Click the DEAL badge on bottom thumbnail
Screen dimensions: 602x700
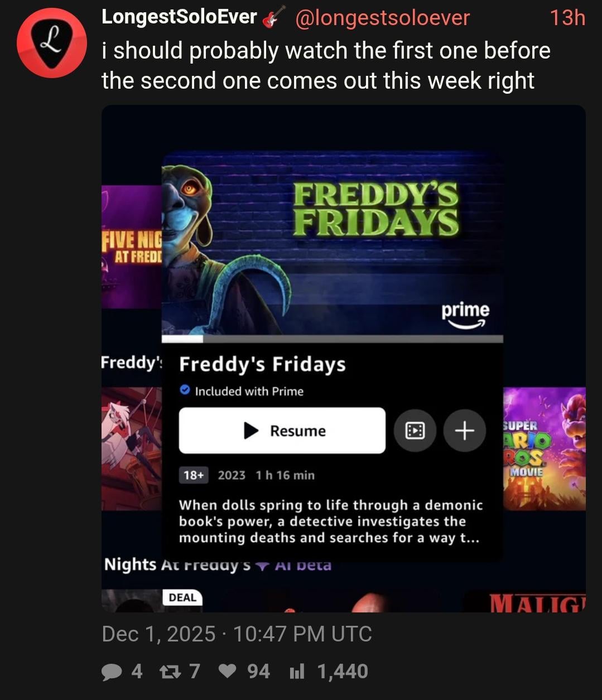182,598
